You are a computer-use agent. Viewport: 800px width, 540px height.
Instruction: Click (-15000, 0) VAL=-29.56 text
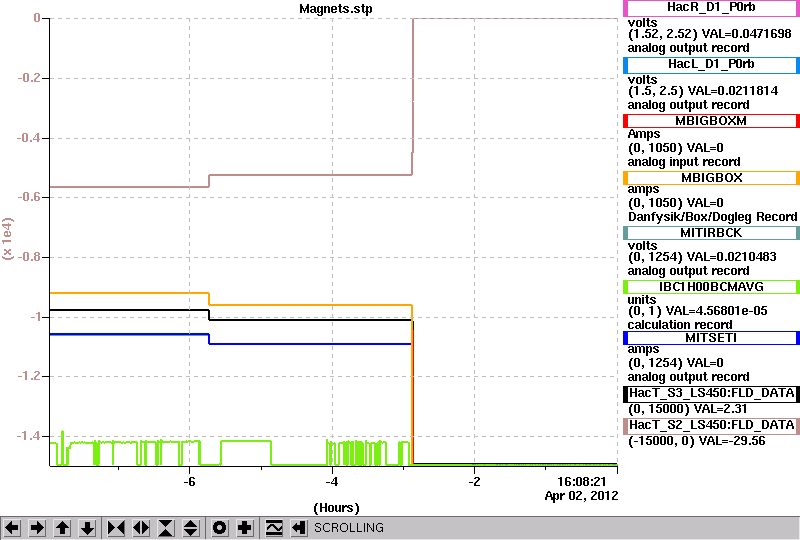coord(696,441)
